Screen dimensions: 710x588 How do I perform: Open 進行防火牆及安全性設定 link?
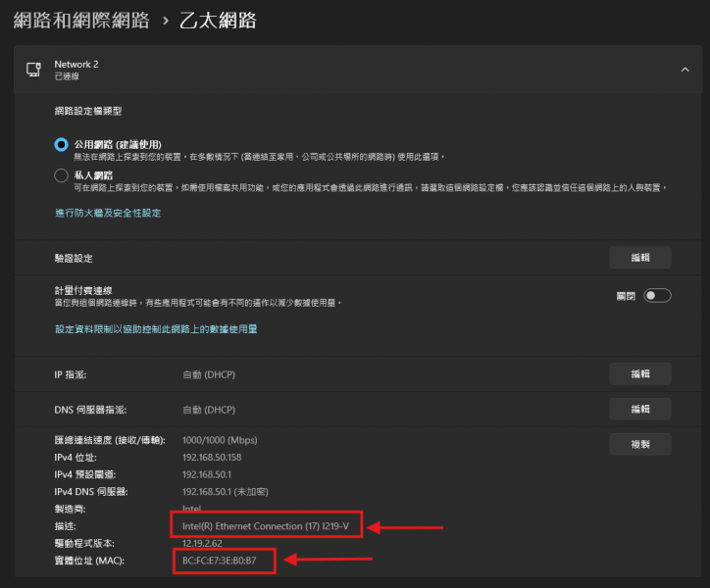click(108, 214)
